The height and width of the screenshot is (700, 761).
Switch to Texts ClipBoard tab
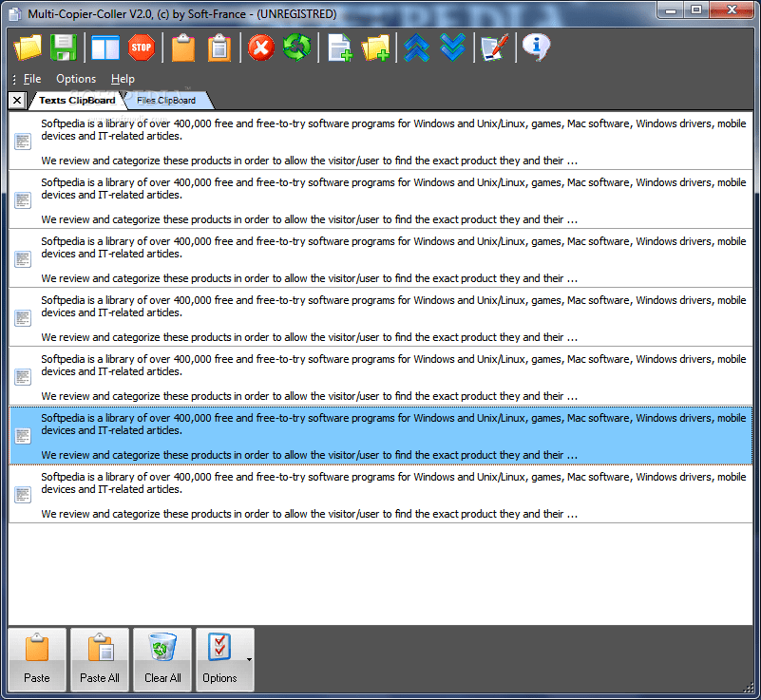[77, 100]
